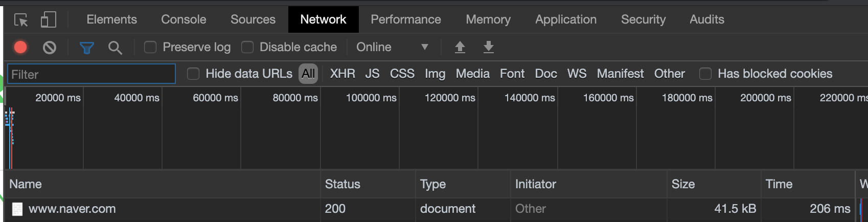Export HAR file with download arrow
This screenshot has height=222, width=868.
tap(489, 48)
